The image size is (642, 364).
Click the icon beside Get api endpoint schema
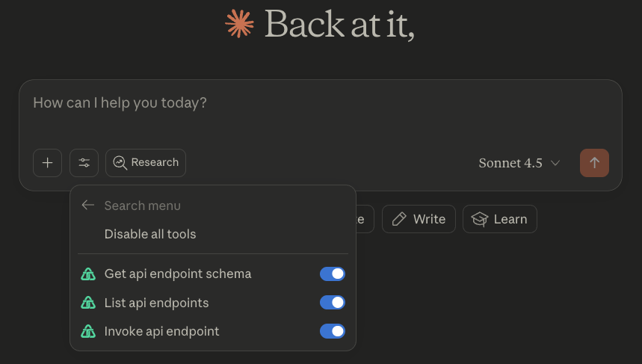(88, 274)
